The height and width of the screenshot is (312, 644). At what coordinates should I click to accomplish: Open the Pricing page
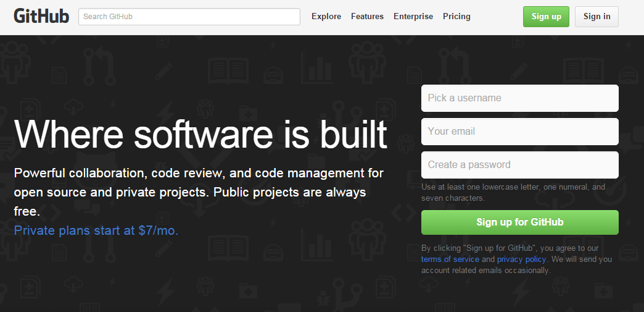(456, 17)
